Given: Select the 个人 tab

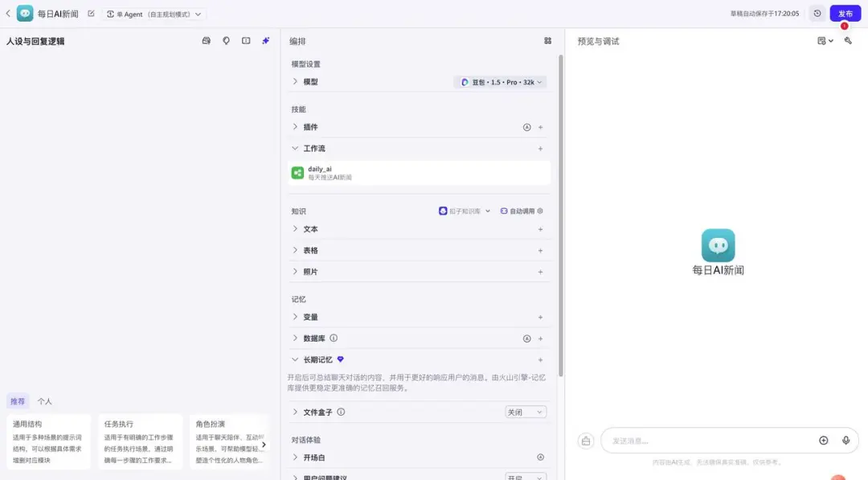Looking at the screenshot, I should pyautogui.click(x=44, y=401).
